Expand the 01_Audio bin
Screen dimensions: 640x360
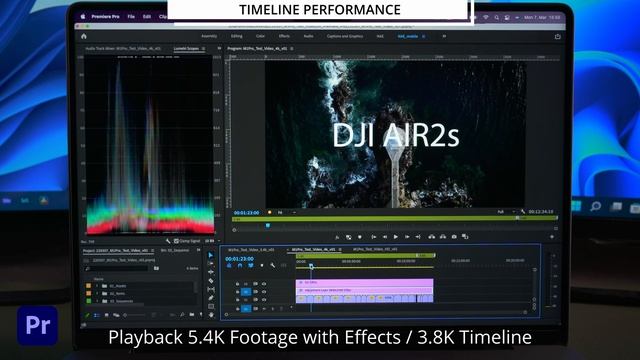click(x=97, y=286)
